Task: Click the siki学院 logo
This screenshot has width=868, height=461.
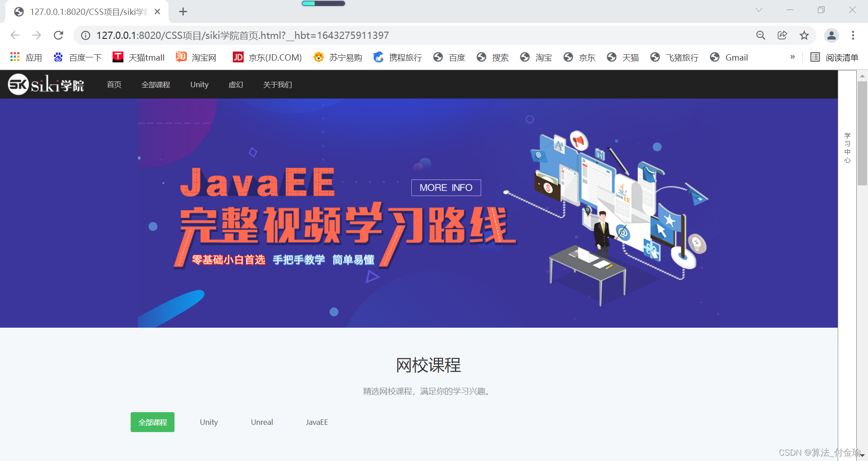Action: click(45, 84)
